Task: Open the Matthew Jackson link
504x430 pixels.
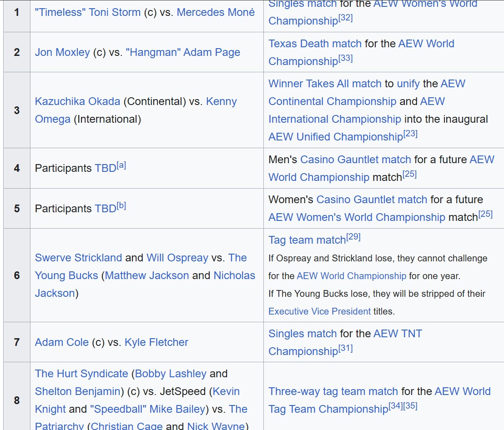Action: (147, 275)
